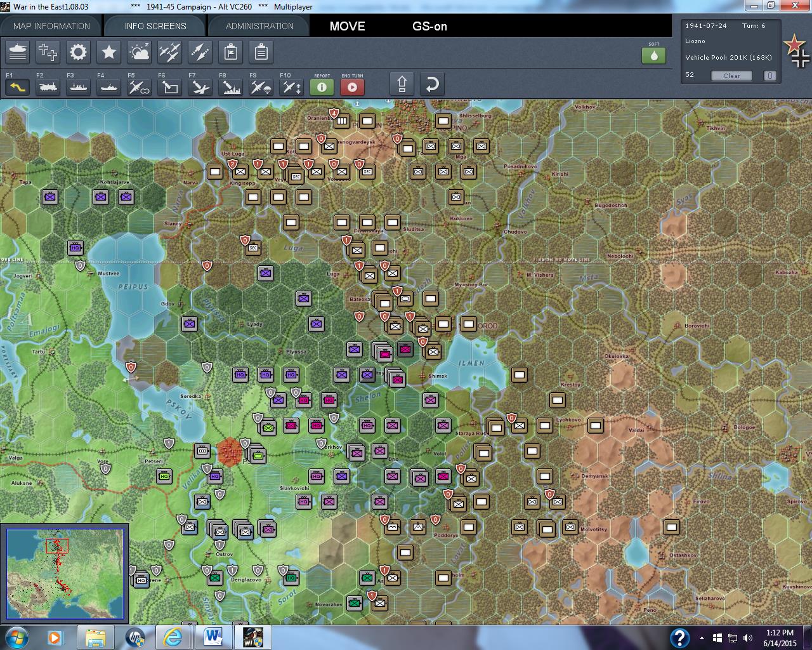Click the taskbar clock showing 1:12 PM
Viewport: 812px width, 650px height.
click(780, 637)
